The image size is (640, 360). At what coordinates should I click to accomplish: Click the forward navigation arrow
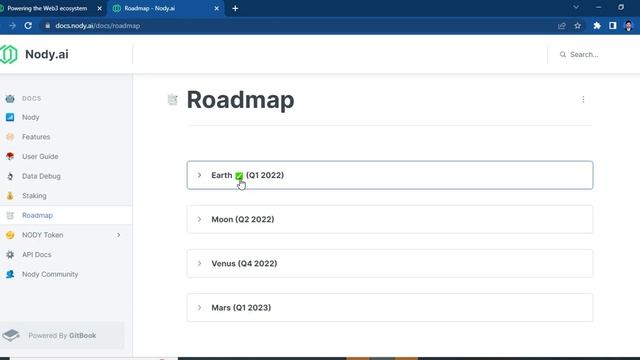(12, 25)
